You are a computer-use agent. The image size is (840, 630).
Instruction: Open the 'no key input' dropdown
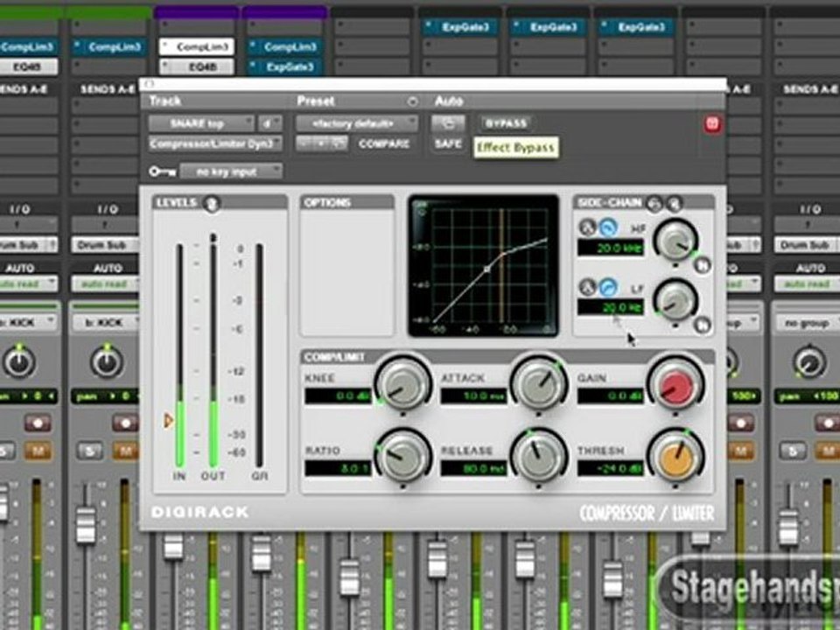tap(231, 171)
